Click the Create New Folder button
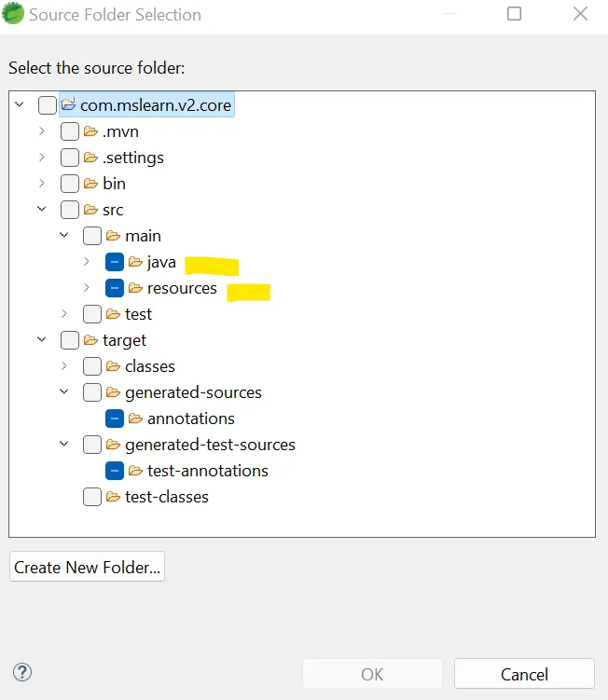This screenshot has height=700, width=608. (x=87, y=567)
